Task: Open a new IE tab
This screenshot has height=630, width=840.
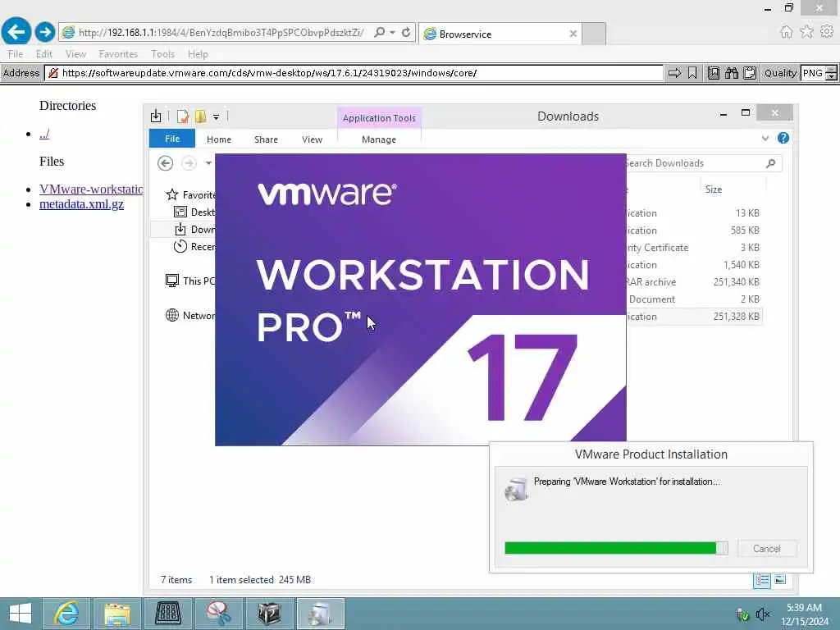Action: point(594,34)
